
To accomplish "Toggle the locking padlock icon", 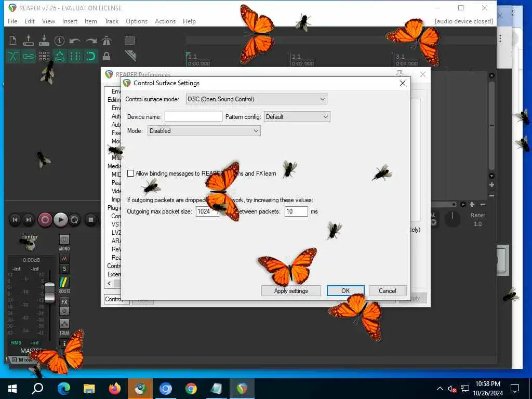I will (x=107, y=56).
